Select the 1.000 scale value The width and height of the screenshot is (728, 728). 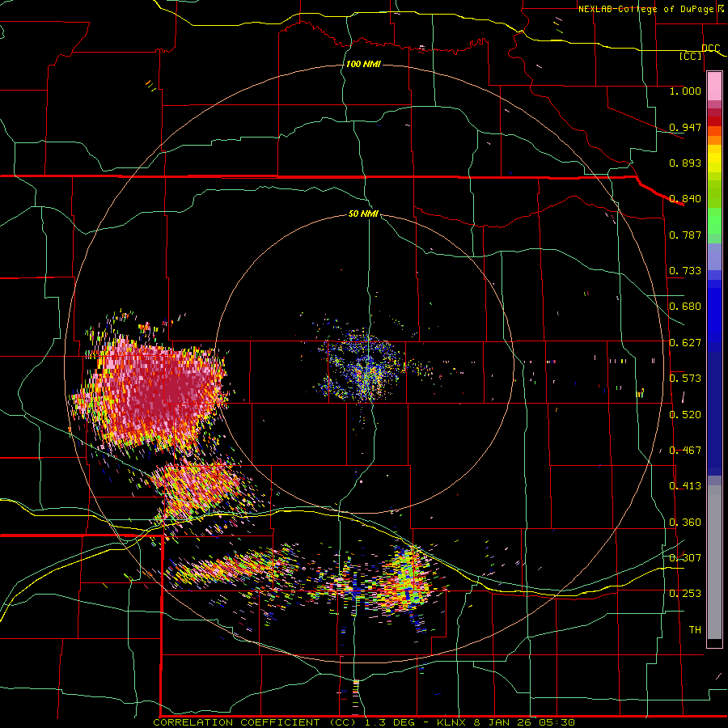click(x=685, y=91)
